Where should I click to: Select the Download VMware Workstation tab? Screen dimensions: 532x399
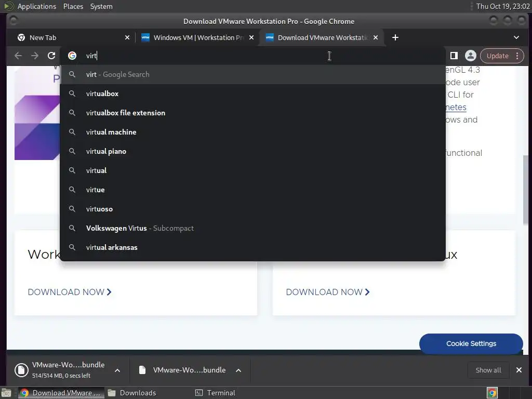coord(321,37)
